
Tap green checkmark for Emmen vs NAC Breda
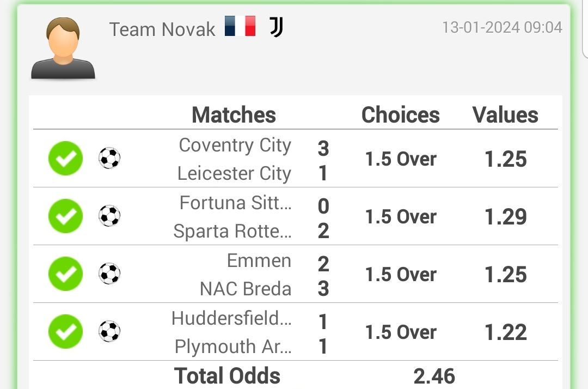[66, 274]
